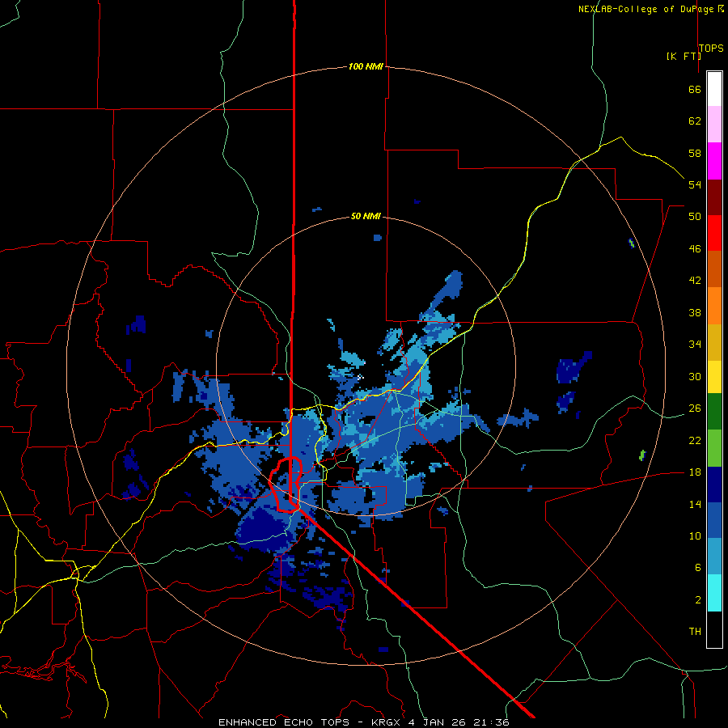728x728 pixels.
Task: Select the 10 legend value
Action: 695,535
